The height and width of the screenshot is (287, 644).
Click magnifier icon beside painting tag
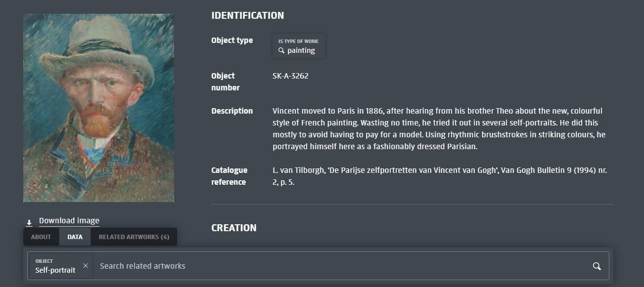tap(281, 50)
